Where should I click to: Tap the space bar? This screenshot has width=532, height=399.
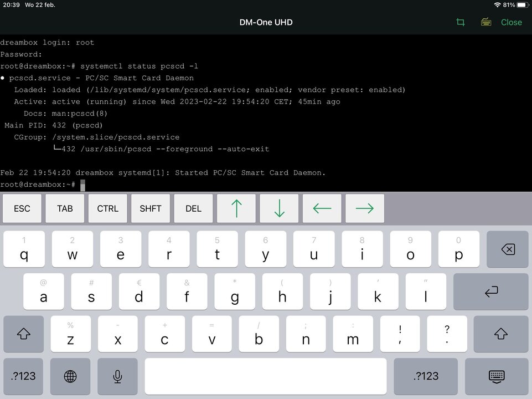point(266,376)
